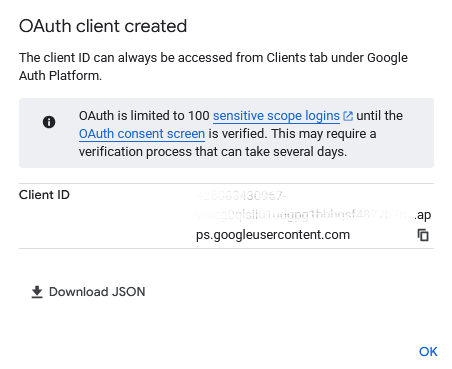Confirm the dialog with OK
The height and width of the screenshot is (369, 452).
point(428,352)
